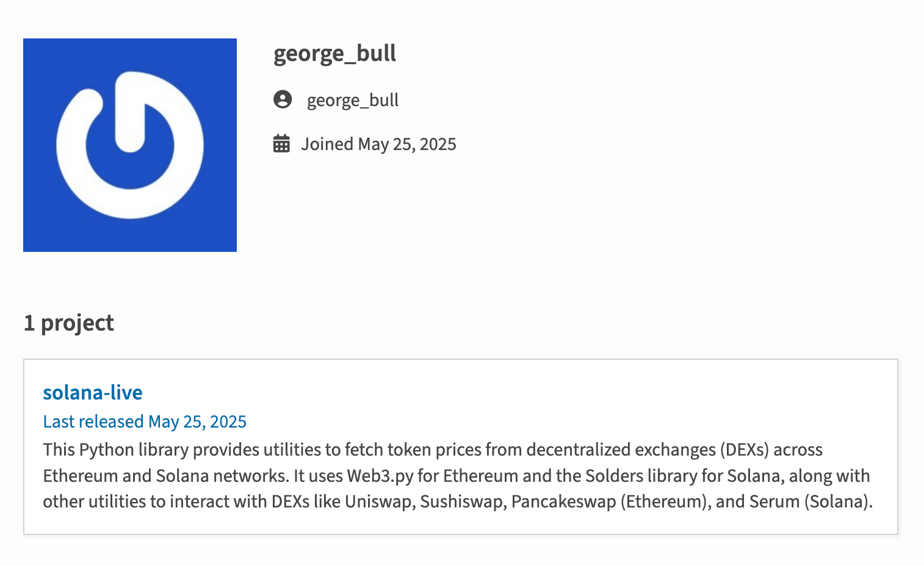Click the word "Web3.py" in the description
The height and width of the screenshot is (566, 924).
click(x=380, y=476)
